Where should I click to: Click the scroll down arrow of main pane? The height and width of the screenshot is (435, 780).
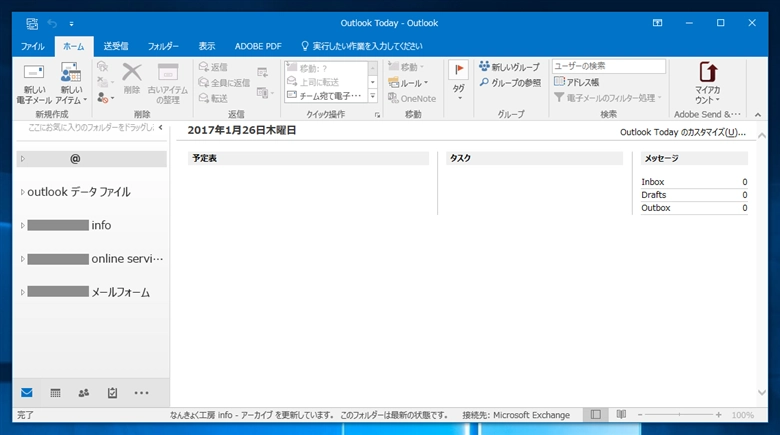click(x=762, y=393)
